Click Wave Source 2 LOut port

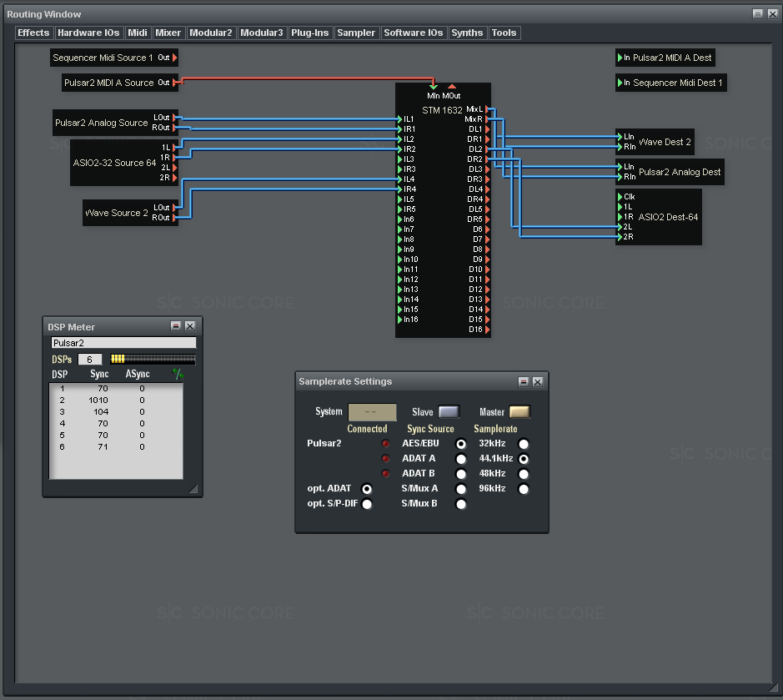click(x=175, y=208)
